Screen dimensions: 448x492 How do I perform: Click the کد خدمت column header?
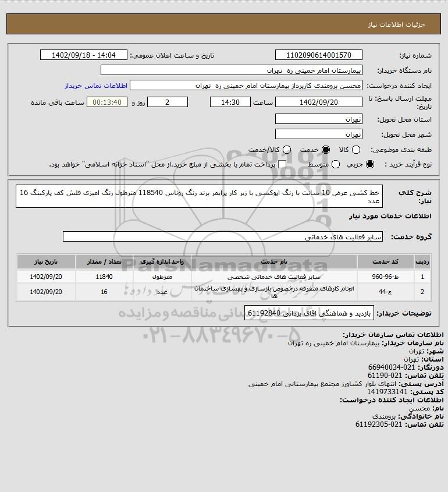tap(385, 261)
